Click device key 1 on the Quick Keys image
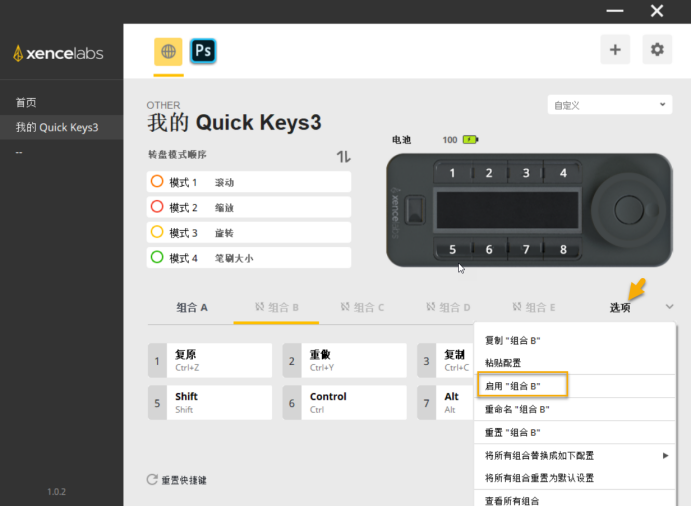The image size is (692, 506). click(452, 173)
